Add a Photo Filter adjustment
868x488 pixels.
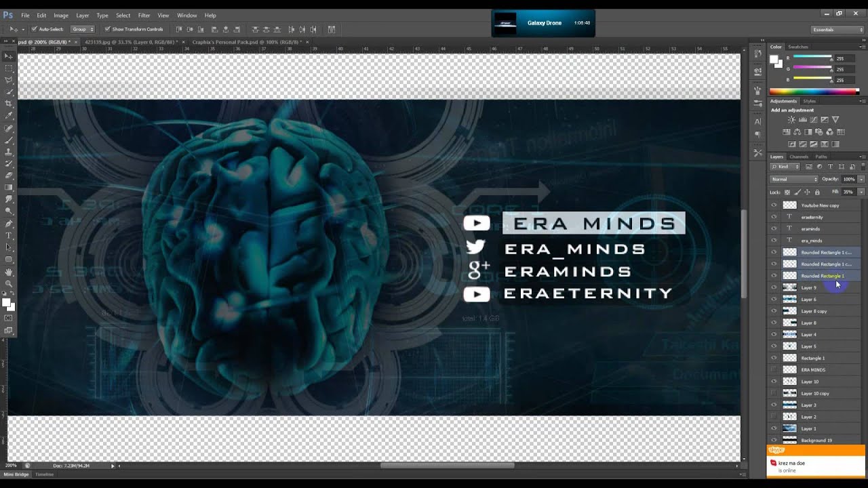tap(819, 132)
